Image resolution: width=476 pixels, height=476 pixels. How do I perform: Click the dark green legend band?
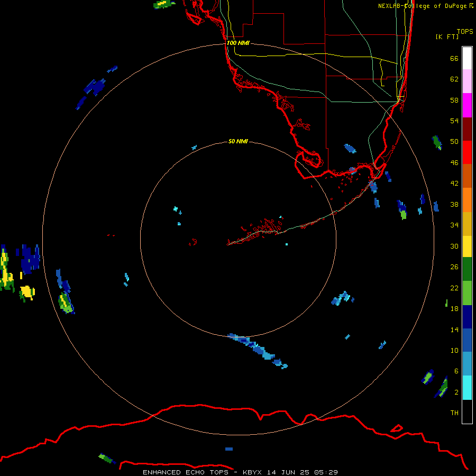coord(467,269)
